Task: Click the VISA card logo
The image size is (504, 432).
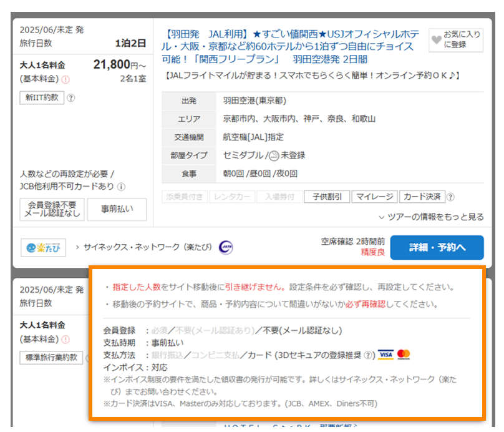Action: (385, 355)
